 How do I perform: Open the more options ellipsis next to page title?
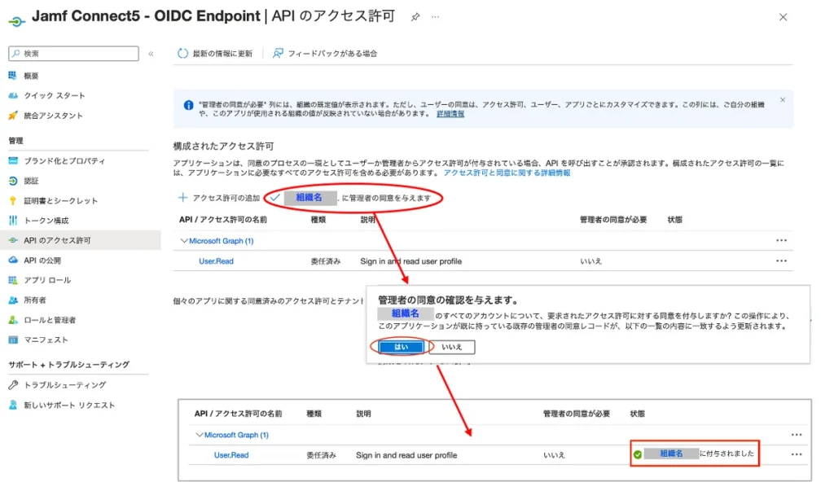436,16
